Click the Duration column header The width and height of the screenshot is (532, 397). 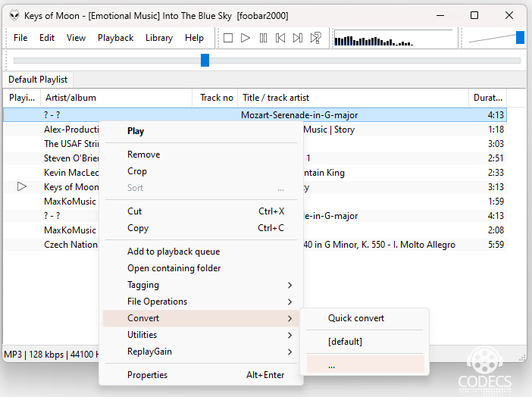pyautogui.click(x=487, y=98)
